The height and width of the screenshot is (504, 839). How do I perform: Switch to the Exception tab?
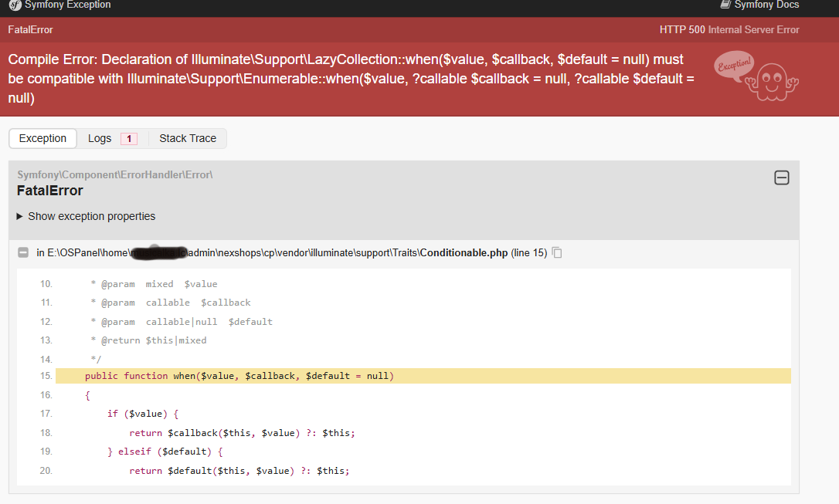[42, 138]
